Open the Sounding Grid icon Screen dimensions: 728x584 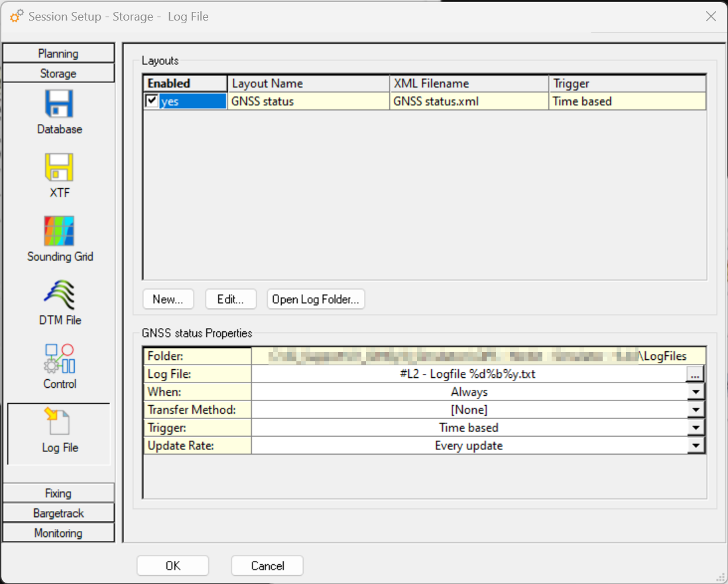point(60,231)
